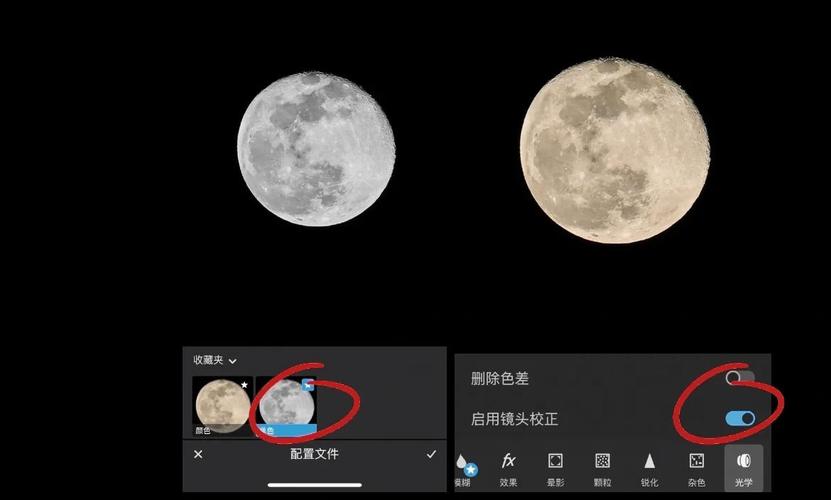Toggle the 删除色差 switch
This screenshot has height=500, width=831.
pyautogui.click(x=740, y=378)
